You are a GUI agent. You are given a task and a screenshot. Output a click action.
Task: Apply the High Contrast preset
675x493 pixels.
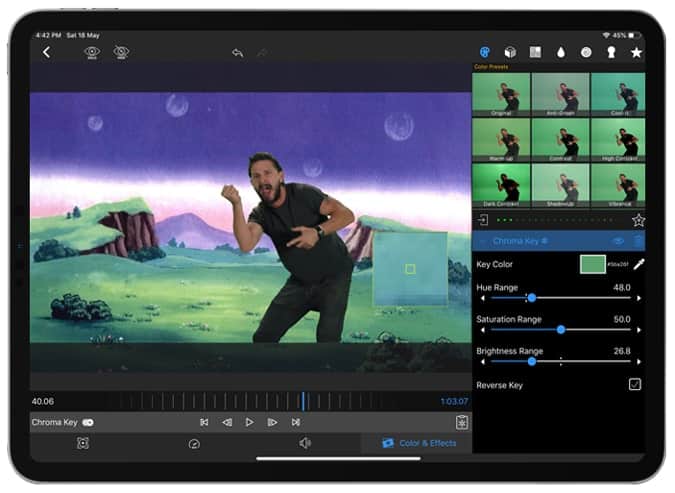618,140
